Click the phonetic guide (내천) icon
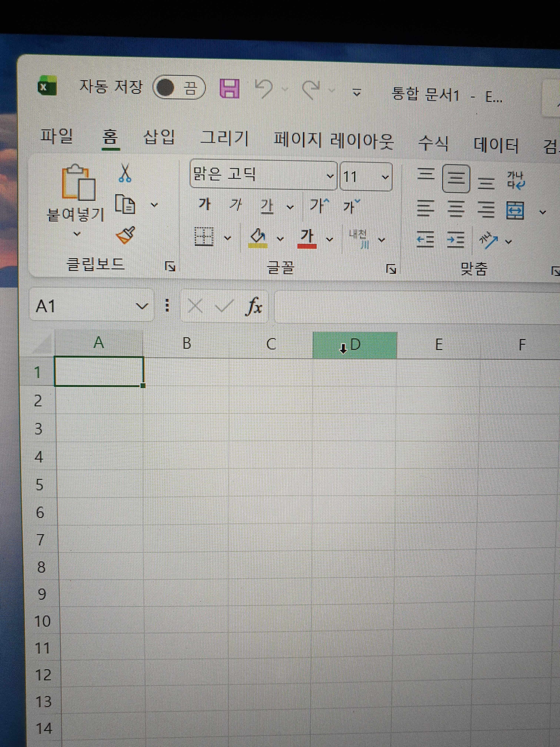 (359, 239)
